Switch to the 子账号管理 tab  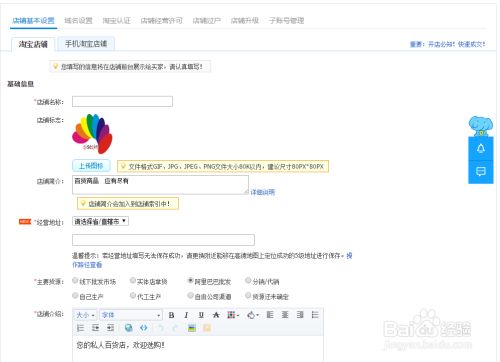[286, 21]
